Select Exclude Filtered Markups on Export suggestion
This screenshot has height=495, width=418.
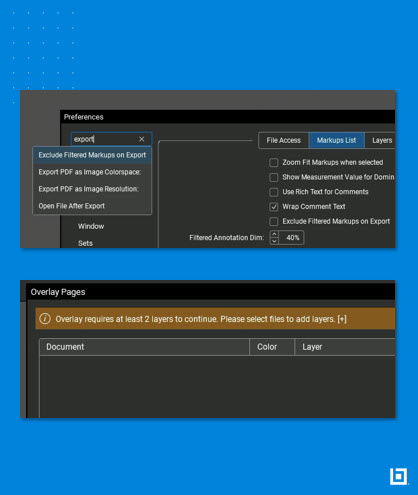pyautogui.click(x=92, y=155)
